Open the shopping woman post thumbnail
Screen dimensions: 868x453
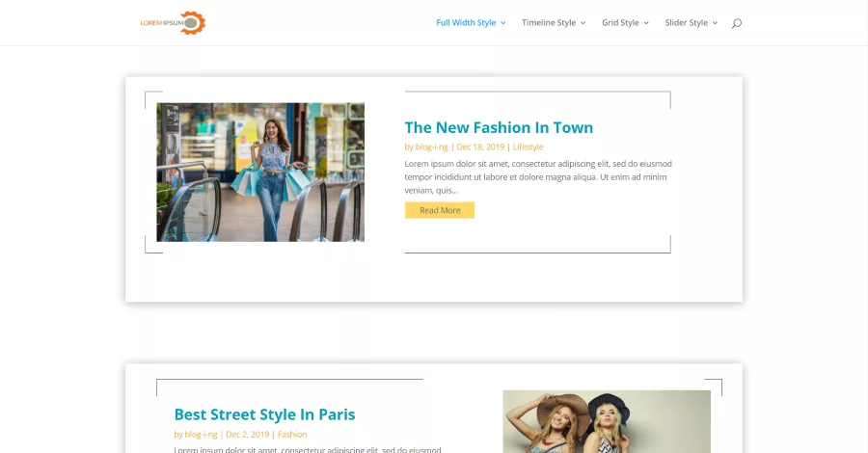[260, 172]
